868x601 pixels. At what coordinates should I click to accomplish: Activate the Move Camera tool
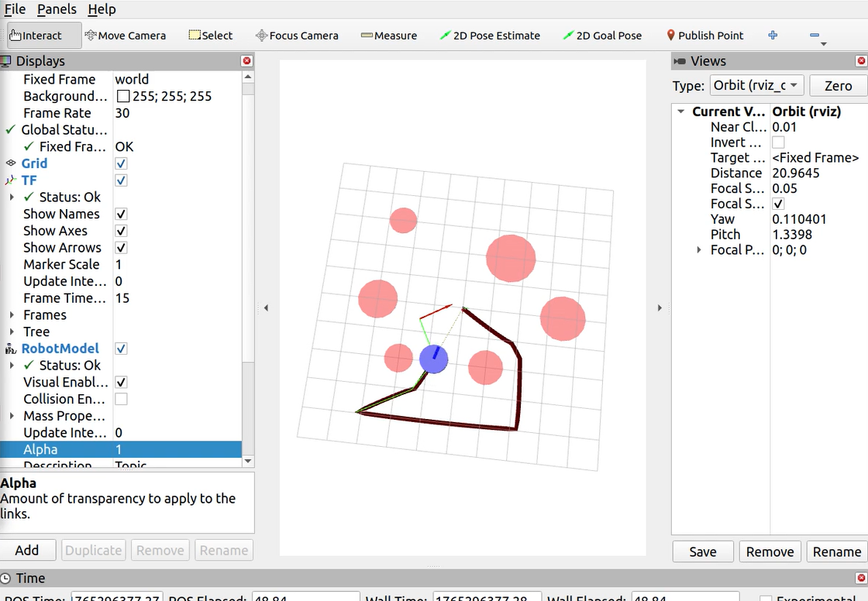click(x=125, y=36)
